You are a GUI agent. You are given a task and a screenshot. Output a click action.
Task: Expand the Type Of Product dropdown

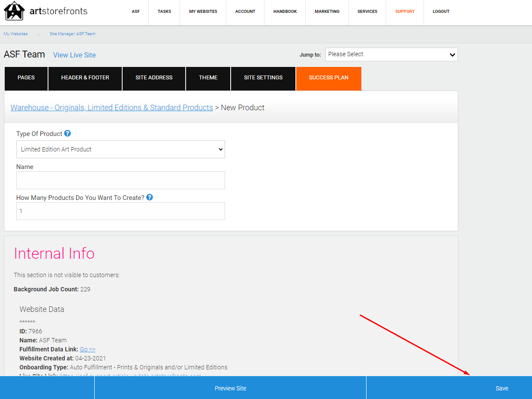[120, 149]
